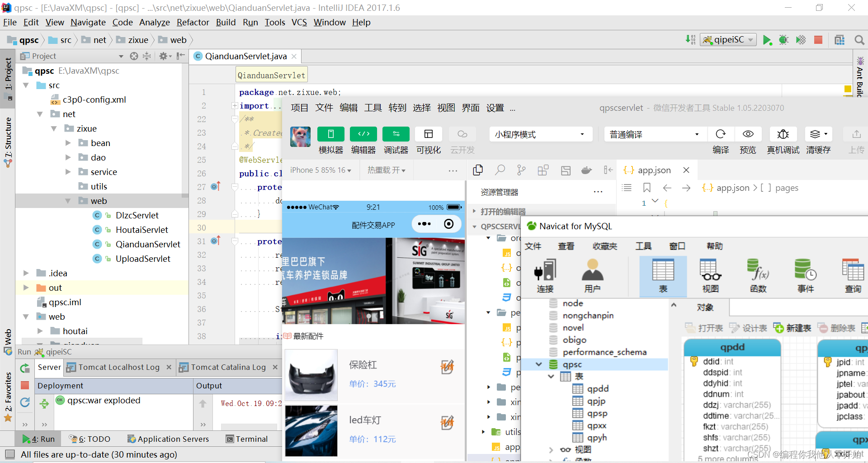Open WeChat devtools 设置 menu
Screen dimensions: 868x463
(495, 108)
